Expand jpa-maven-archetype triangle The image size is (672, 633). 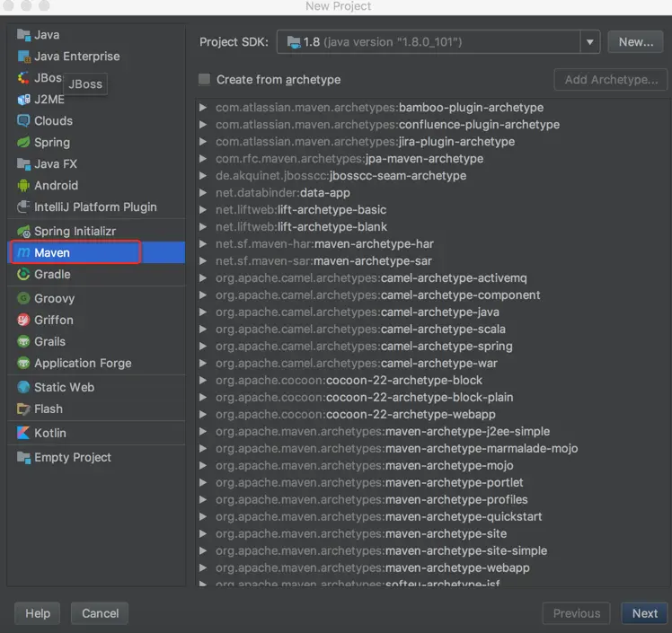coord(203,158)
